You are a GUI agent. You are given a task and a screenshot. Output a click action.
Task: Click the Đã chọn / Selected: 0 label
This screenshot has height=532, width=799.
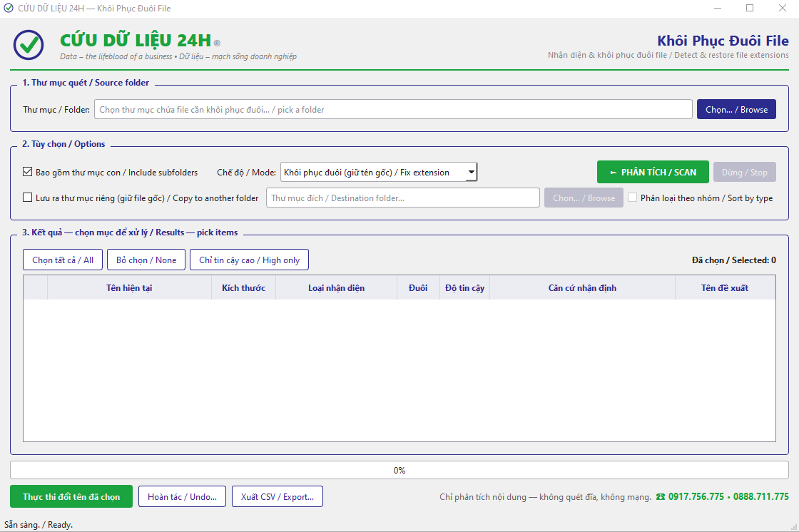[x=734, y=260]
